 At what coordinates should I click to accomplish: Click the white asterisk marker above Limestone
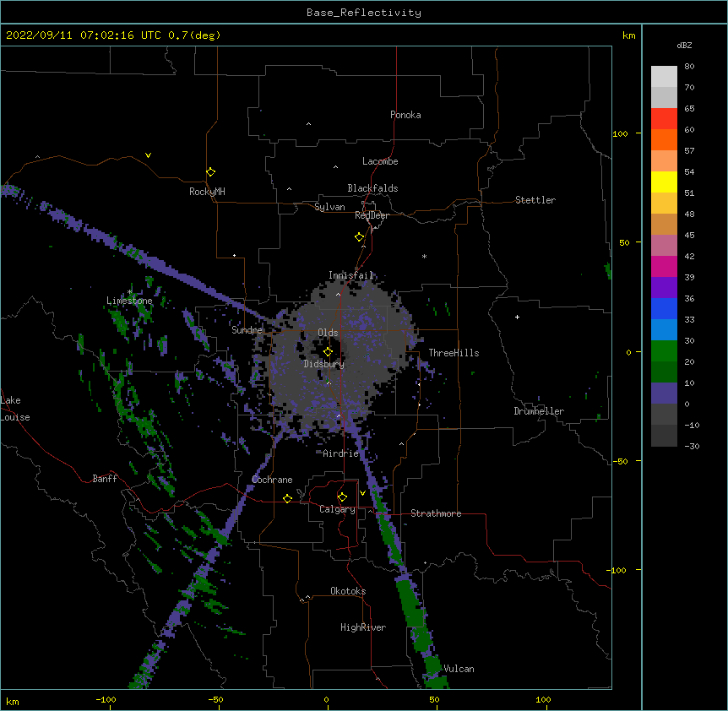(x=130, y=292)
